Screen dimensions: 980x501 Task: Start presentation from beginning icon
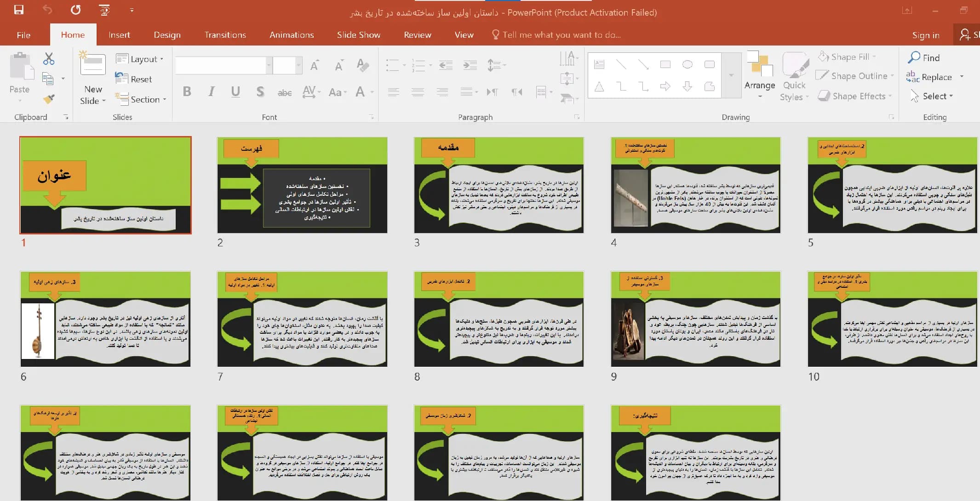[104, 9]
